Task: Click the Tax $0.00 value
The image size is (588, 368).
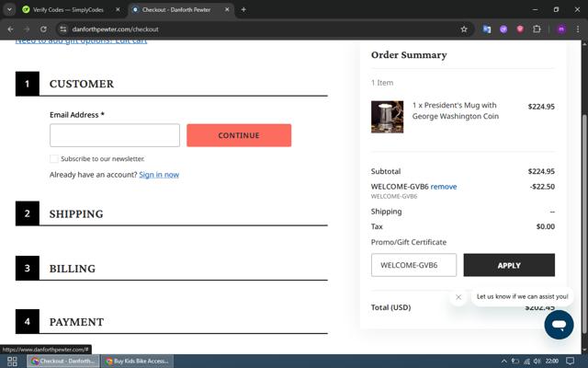Action: (x=546, y=226)
